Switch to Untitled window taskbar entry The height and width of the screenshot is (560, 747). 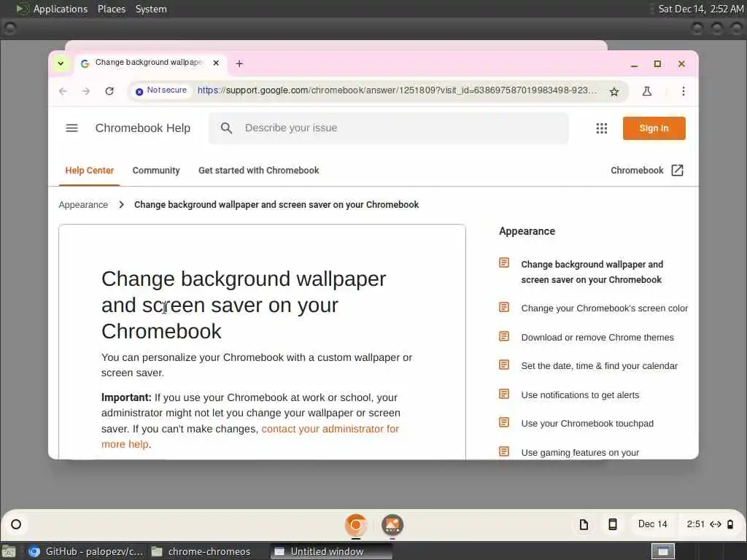coord(331,551)
